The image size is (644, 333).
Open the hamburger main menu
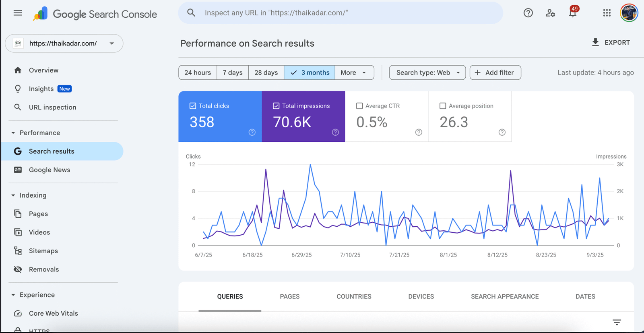(x=18, y=13)
